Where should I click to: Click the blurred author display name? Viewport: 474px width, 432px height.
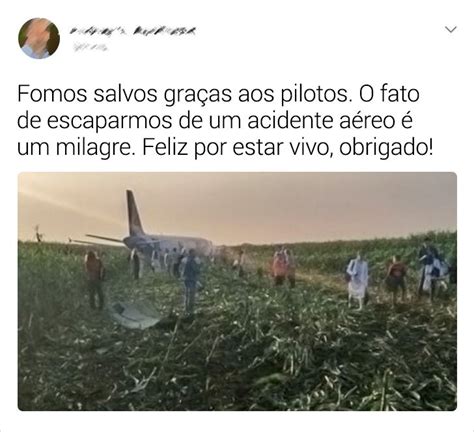(132, 31)
